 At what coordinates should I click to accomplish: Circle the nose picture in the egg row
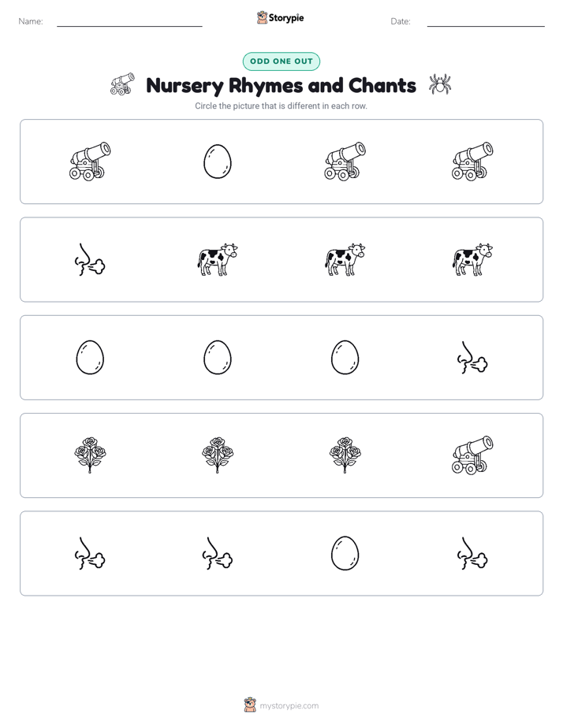(x=472, y=358)
